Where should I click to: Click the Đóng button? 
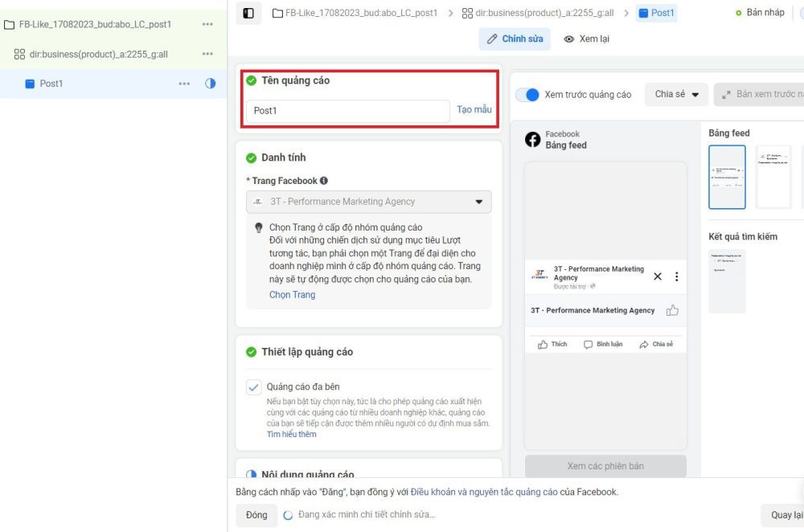tap(256, 515)
